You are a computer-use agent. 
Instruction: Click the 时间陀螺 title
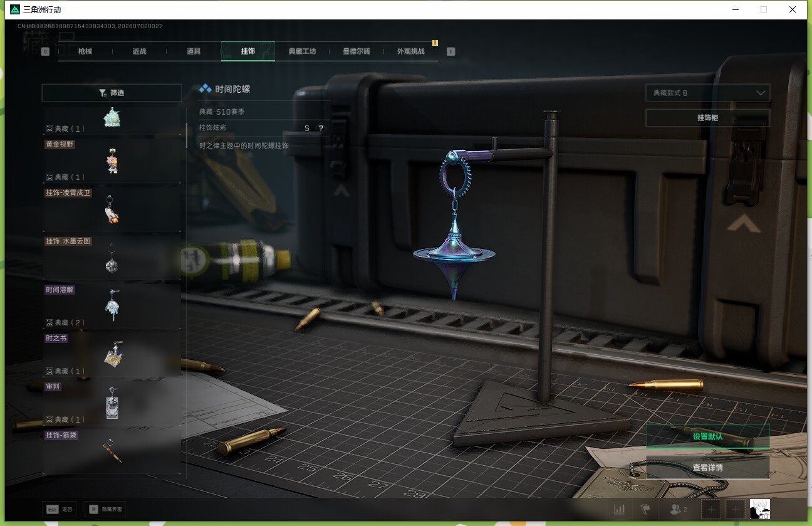(x=232, y=89)
